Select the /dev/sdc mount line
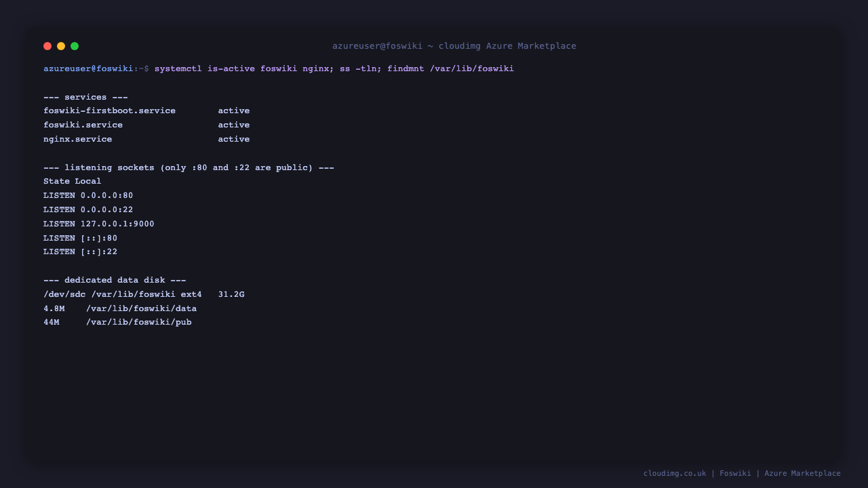 (x=144, y=295)
